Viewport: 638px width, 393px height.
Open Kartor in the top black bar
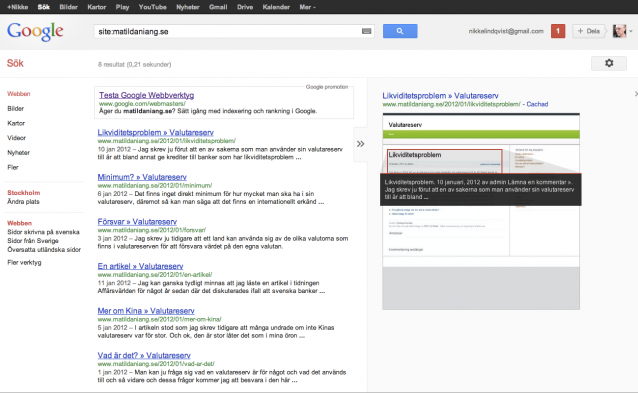(96, 7)
